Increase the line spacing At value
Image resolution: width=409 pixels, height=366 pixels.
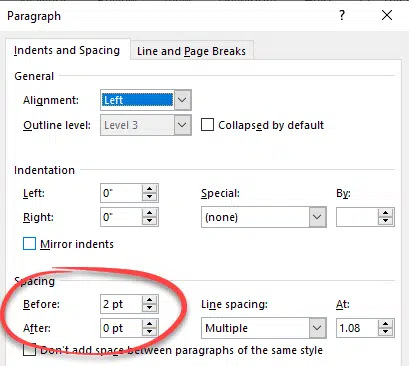tap(386, 324)
